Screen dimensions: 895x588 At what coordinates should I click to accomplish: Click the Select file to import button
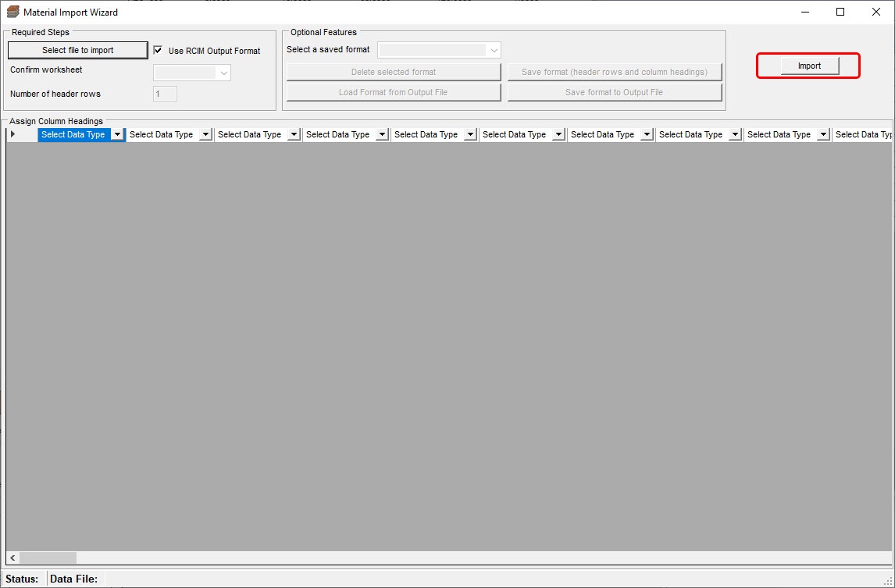tap(77, 49)
